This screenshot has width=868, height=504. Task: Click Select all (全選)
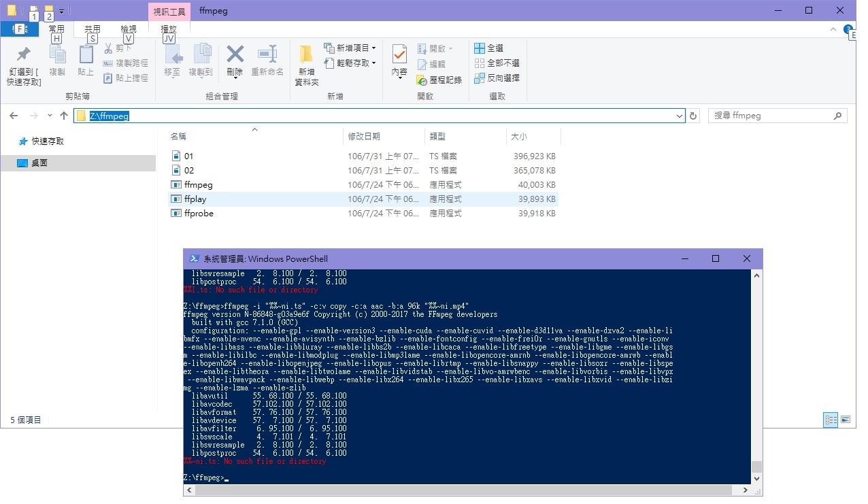[x=488, y=48]
